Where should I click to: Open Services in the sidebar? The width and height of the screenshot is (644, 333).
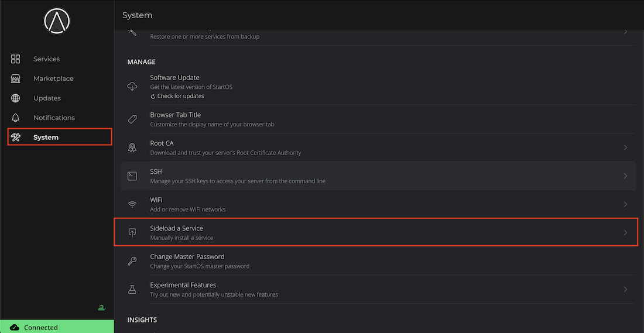click(46, 59)
